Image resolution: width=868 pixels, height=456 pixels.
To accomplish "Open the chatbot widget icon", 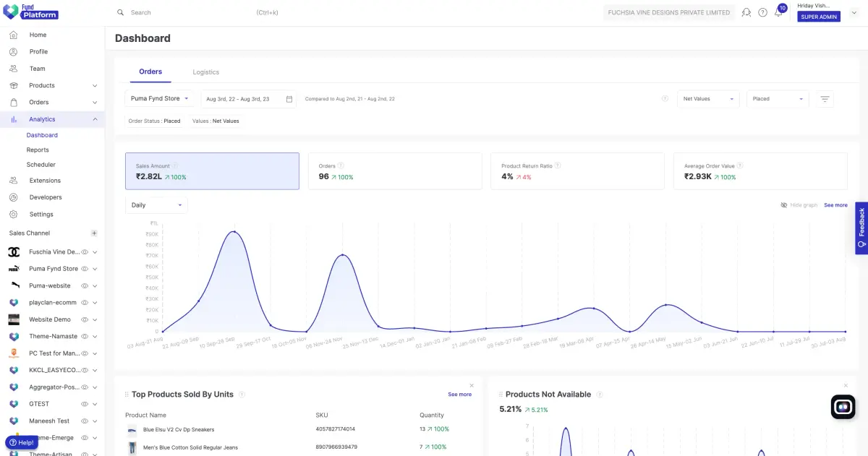I will point(843,407).
